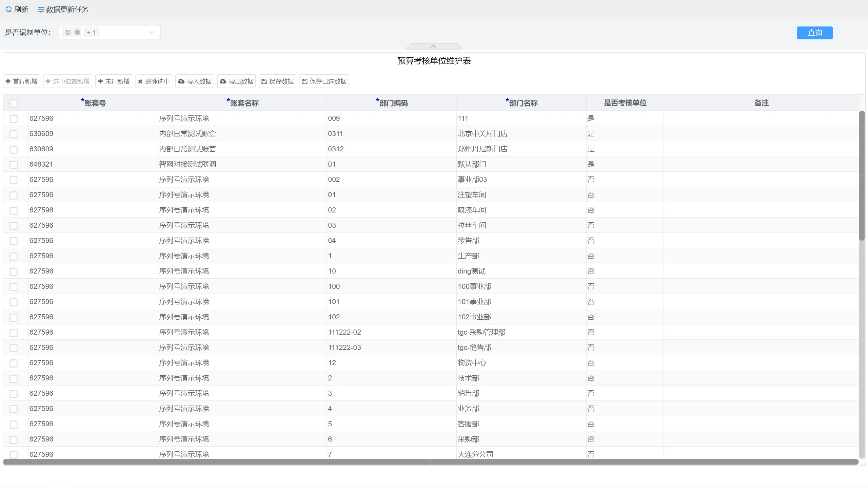The width and height of the screenshot is (868, 487).
Task: Expand the 是否编制单位 dropdown arrow
Action: [152, 33]
